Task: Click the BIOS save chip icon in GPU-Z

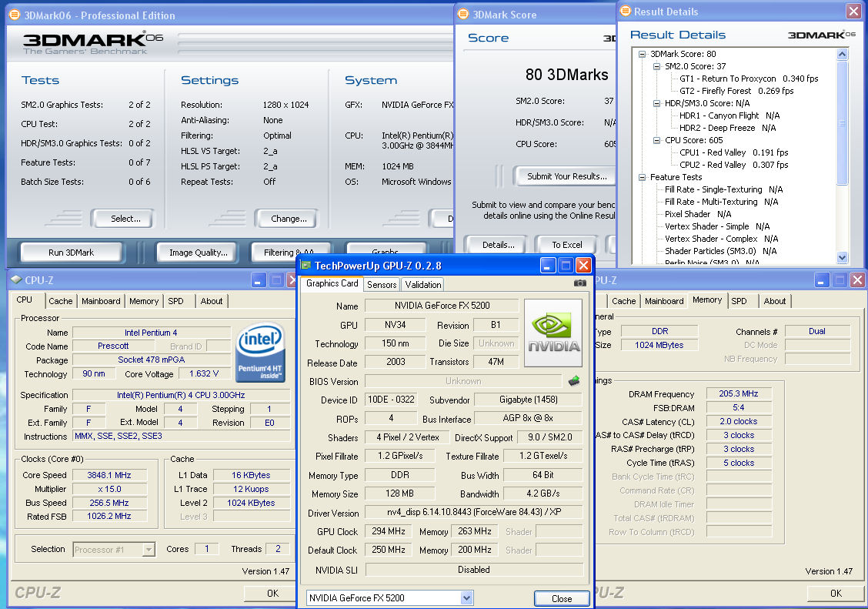Action: 574,381
